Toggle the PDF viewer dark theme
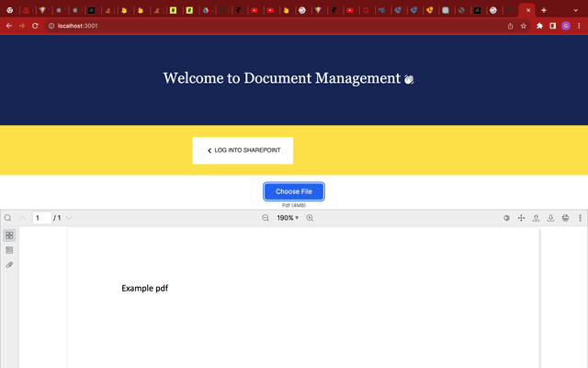The height and width of the screenshot is (368, 588). pyautogui.click(x=506, y=218)
